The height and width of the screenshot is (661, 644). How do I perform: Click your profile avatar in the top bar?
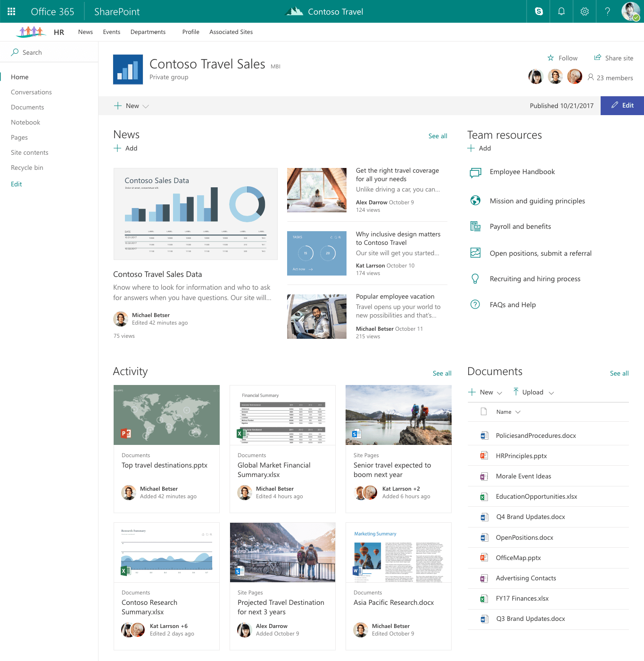click(x=630, y=11)
